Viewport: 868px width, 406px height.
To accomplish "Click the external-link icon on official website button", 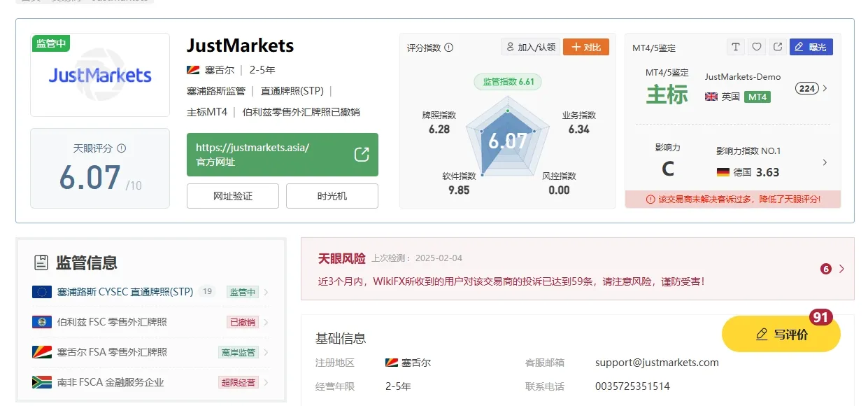I will (362, 155).
